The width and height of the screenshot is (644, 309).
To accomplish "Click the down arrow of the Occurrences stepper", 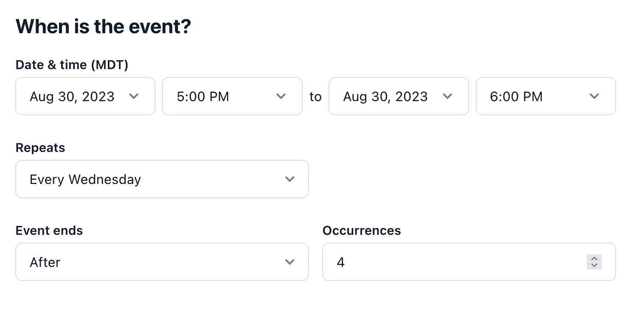I will coord(594,265).
